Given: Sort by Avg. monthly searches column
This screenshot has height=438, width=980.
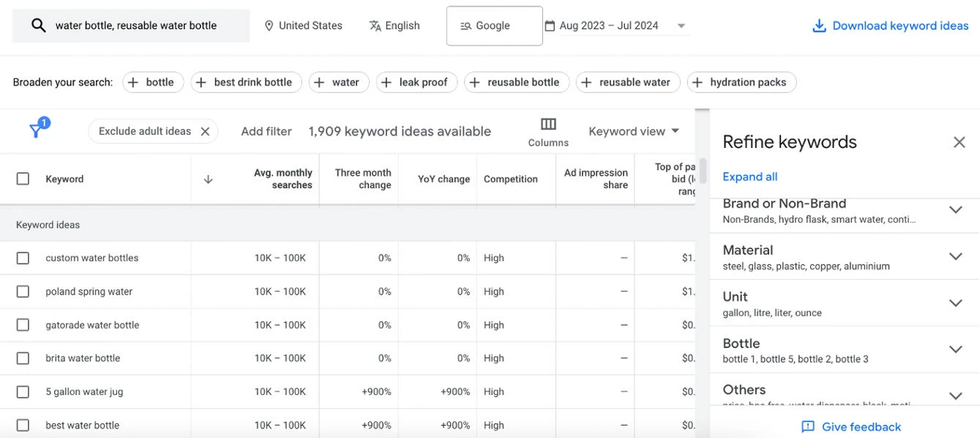Looking at the screenshot, I should (x=283, y=179).
